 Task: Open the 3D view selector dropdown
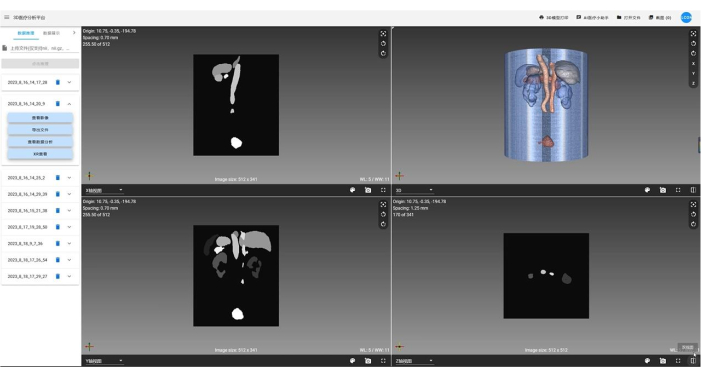414,190
